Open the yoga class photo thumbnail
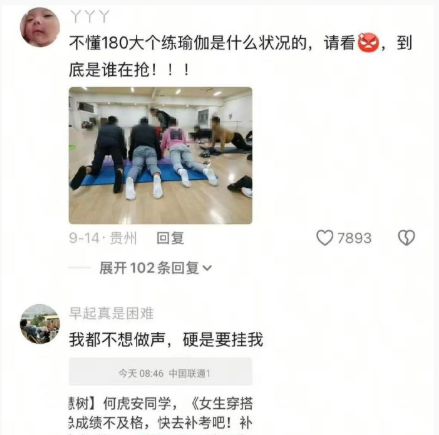The height and width of the screenshot is (435, 439). [x=160, y=155]
